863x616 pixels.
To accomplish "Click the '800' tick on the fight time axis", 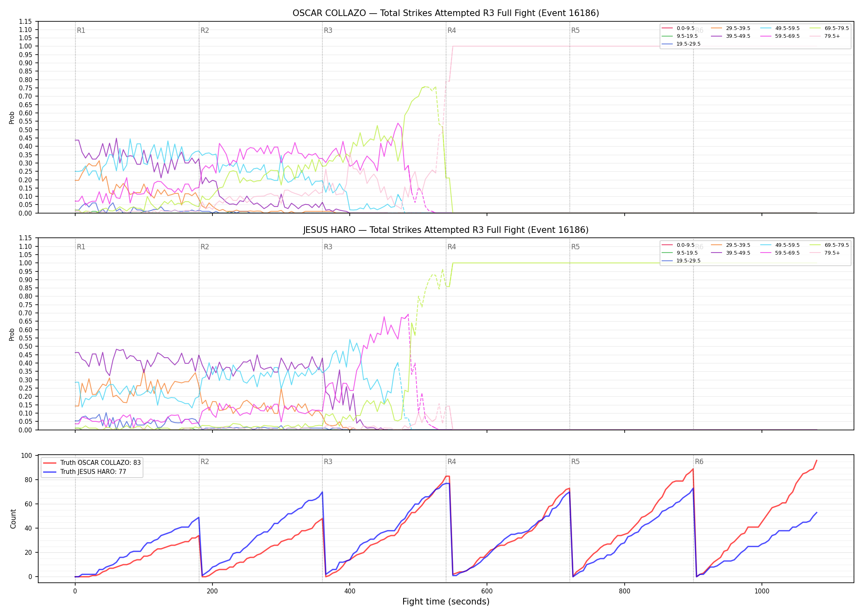I will coord(624,591).
